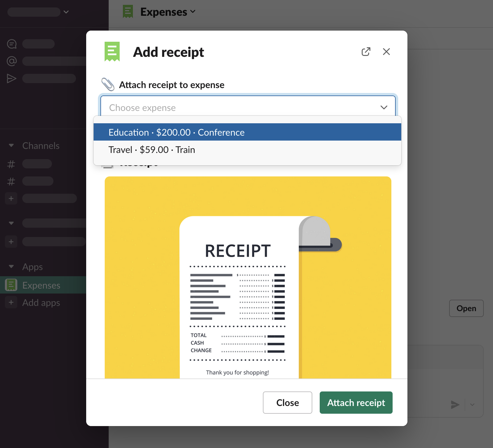Click the open-in-new-window icon in modal header

point(366,52)
